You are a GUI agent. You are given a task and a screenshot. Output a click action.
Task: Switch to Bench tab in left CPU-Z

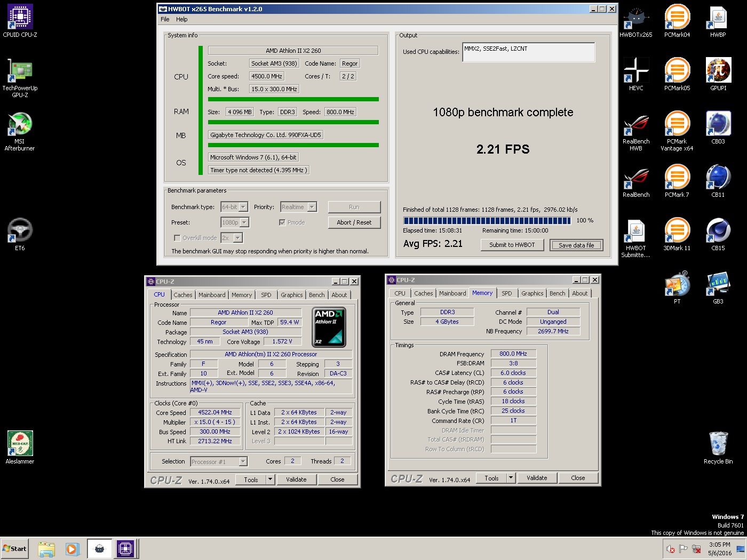point(316,295)
